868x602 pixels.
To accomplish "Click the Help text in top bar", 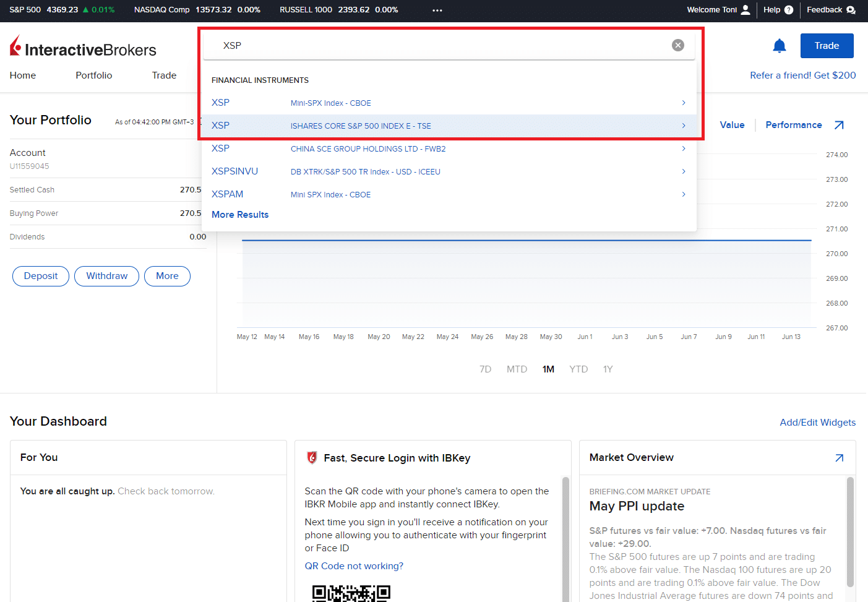I will pos(771,10).
